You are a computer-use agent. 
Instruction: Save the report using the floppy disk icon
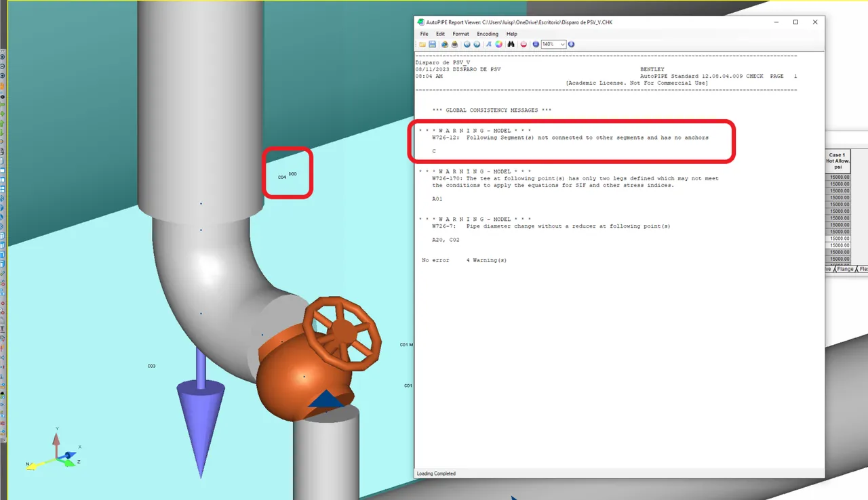click(x=432, y=44)
